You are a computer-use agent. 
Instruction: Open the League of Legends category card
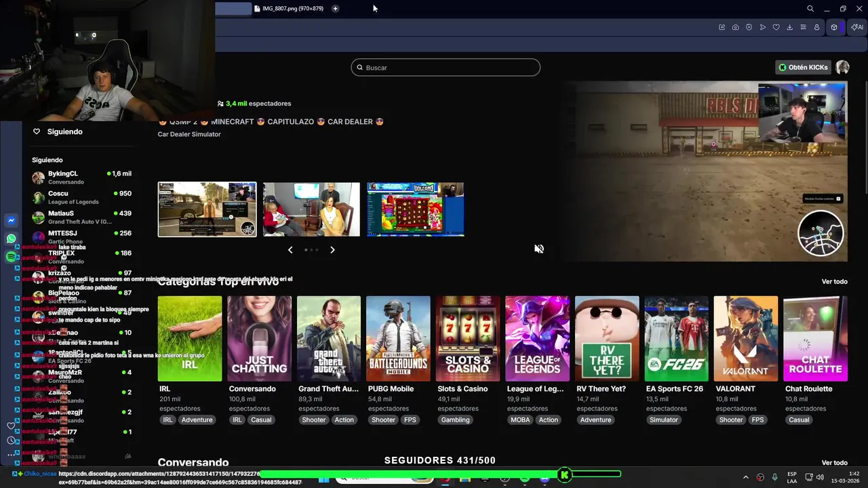tap(537, 338)
